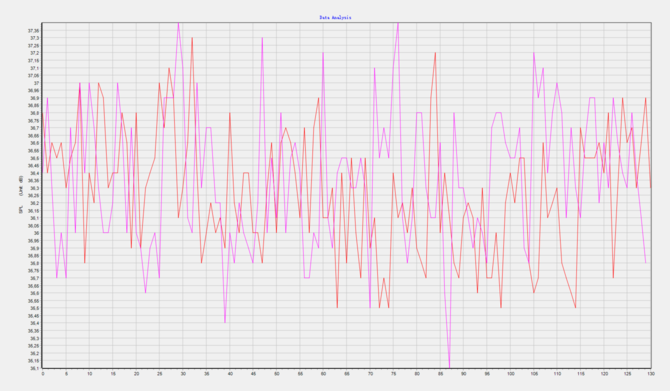
Task: Click the 20 x-axis tick label
Action: tap(136, 373)
